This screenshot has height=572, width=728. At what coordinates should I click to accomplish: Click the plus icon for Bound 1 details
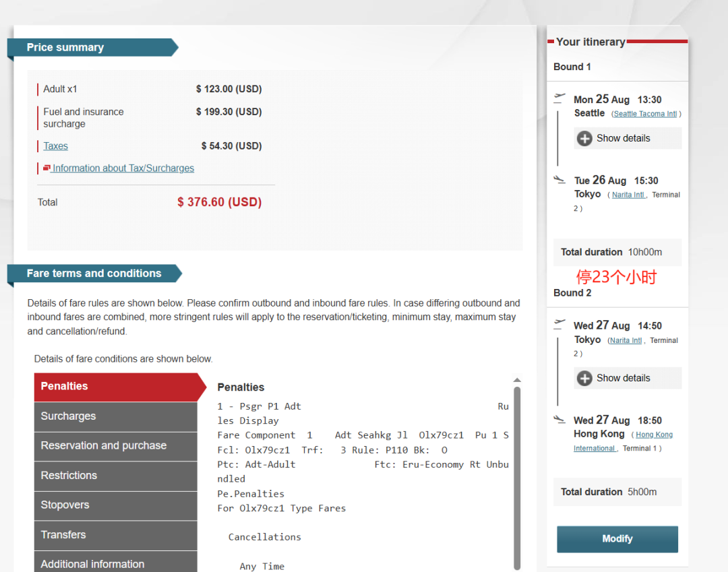tap(584, 139)
